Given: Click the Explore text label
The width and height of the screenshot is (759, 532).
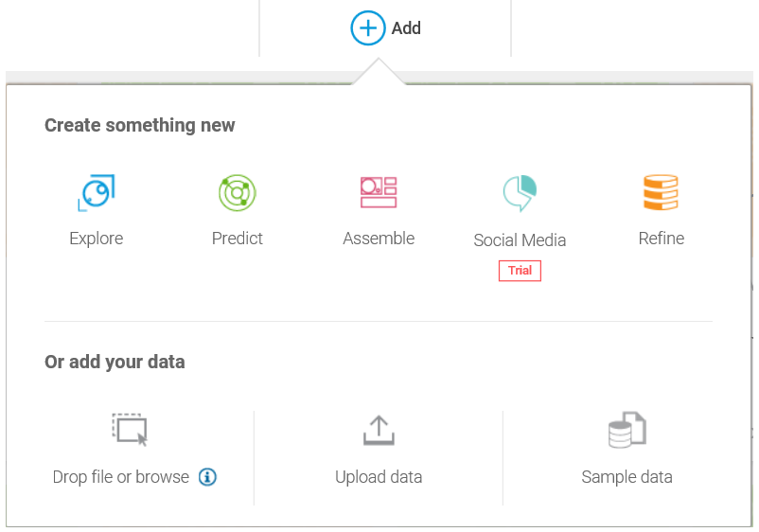Looking at the screenshot, I should point(96,239).
